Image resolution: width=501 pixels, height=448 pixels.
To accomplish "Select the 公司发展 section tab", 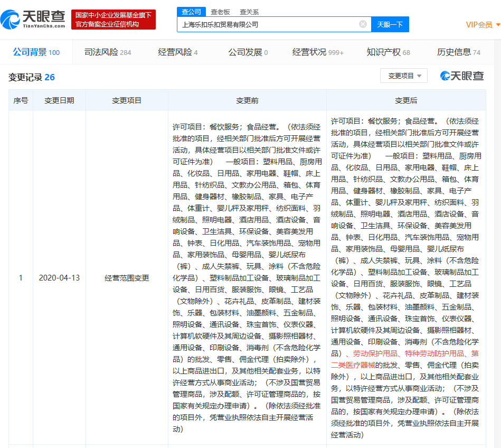I will 248,52.
